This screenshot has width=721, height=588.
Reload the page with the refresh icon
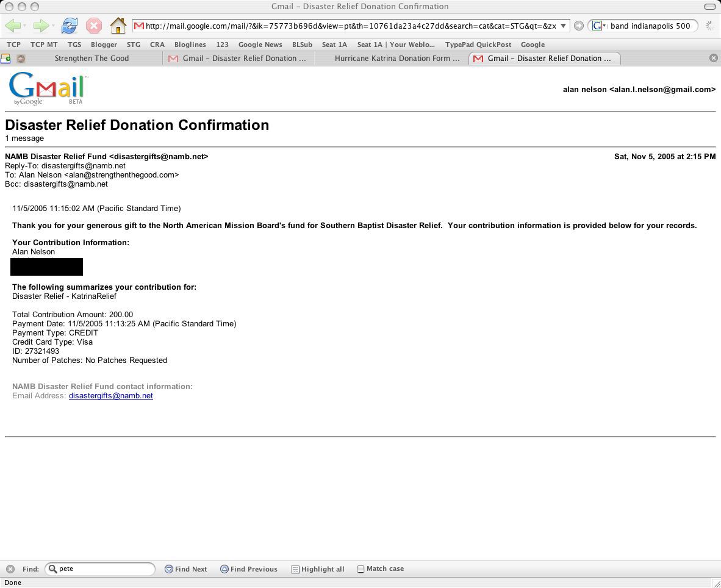click(70, 26)
